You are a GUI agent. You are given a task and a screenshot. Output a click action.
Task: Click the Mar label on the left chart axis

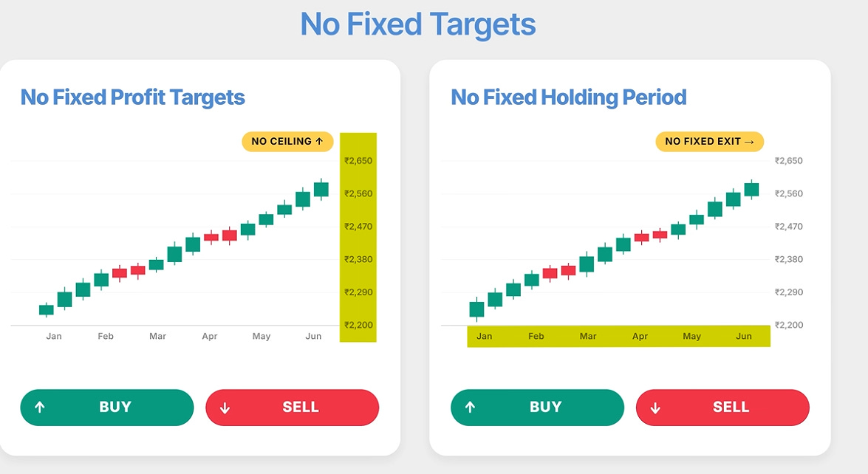pyautogui.click(x=158, y=336)
